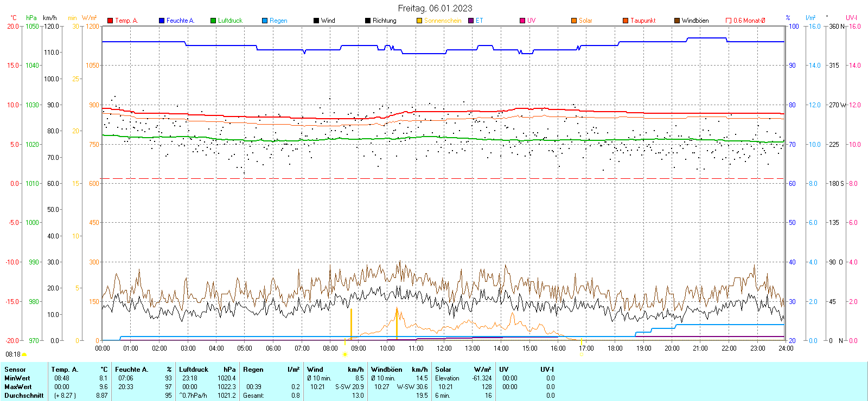Click the light blue Regen legend square
The width and height of the screenshot is (868, 401).
[x=265, y=21]
